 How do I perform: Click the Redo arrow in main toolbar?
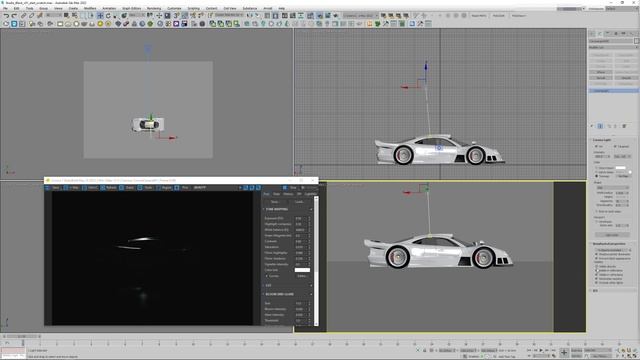(14, 16)
